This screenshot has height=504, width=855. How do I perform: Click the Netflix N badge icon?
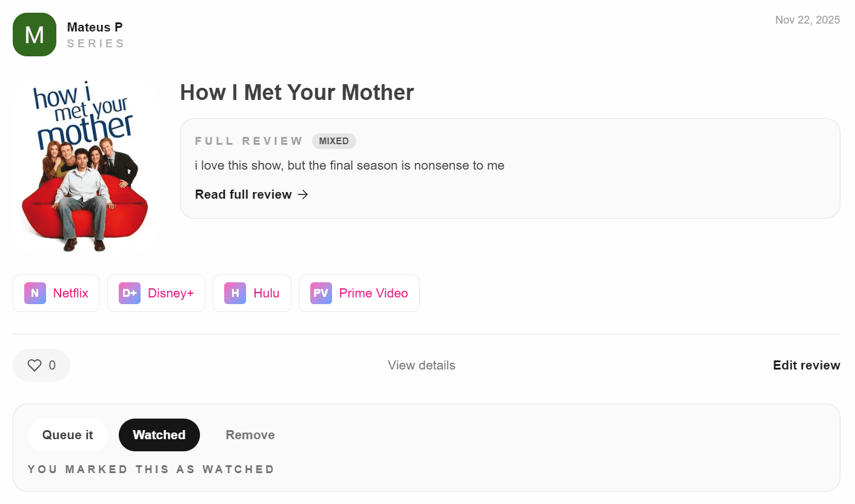coord(35,293)
